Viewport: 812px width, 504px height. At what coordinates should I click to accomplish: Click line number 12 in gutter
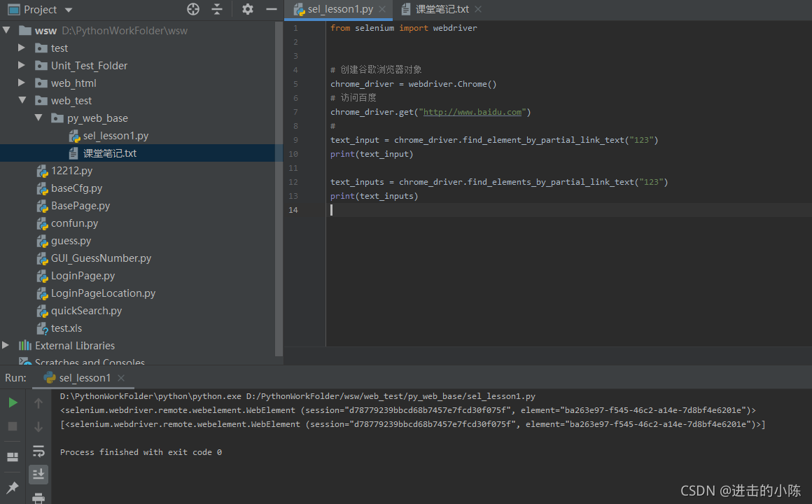(x=293, y=182)
